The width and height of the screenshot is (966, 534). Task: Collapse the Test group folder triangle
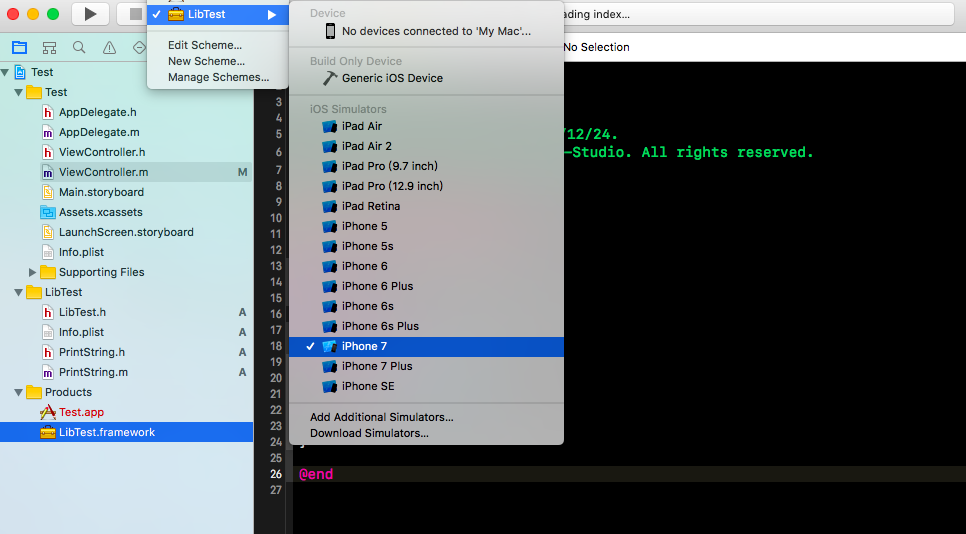click(18, 92)
